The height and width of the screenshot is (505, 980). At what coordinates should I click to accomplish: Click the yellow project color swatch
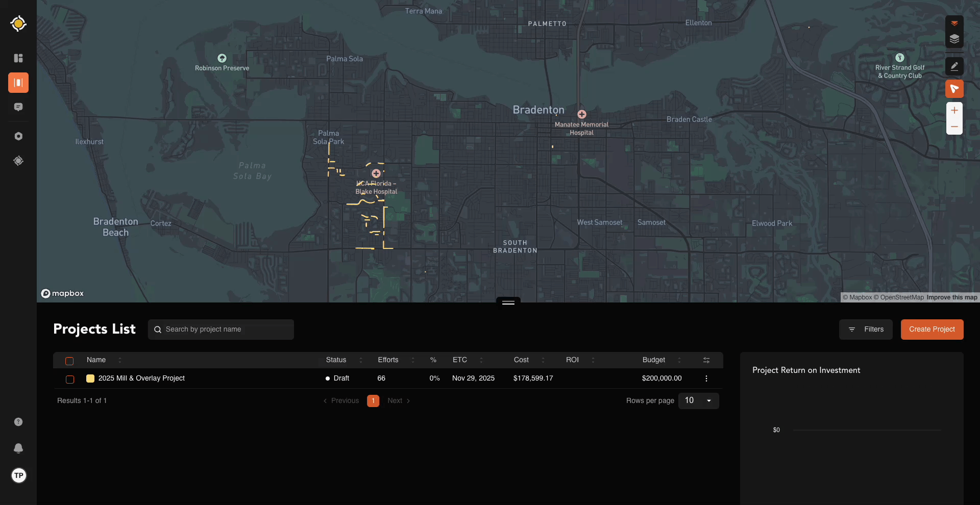[90, 378]
